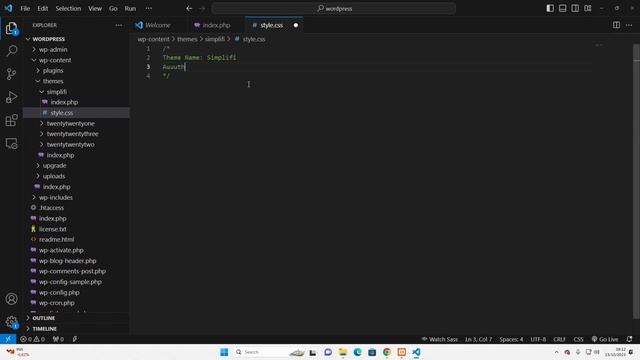This screenshot has height=360, width=640.
Task: Open the Manage gear icon
Action: pos(11,322)
